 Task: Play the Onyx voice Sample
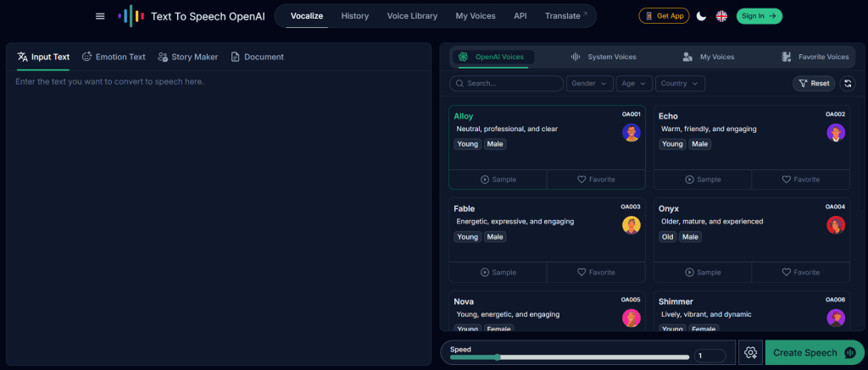[x=703, y=272]
